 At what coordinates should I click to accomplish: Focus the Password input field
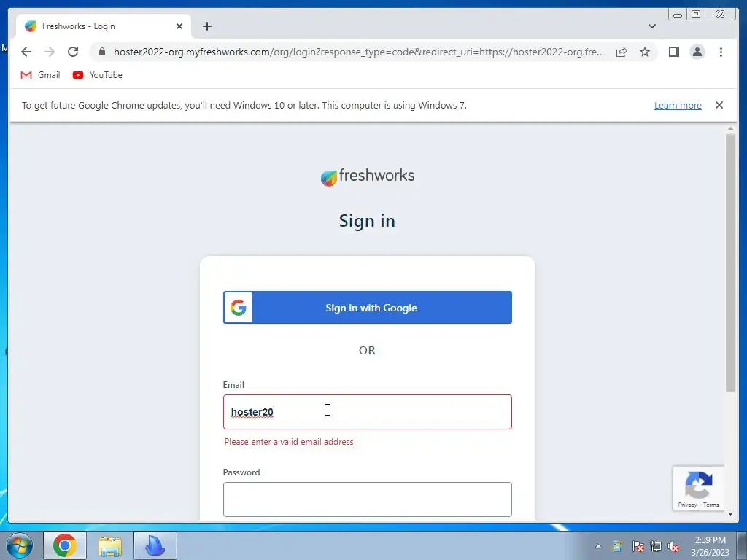tap(368, 499)
